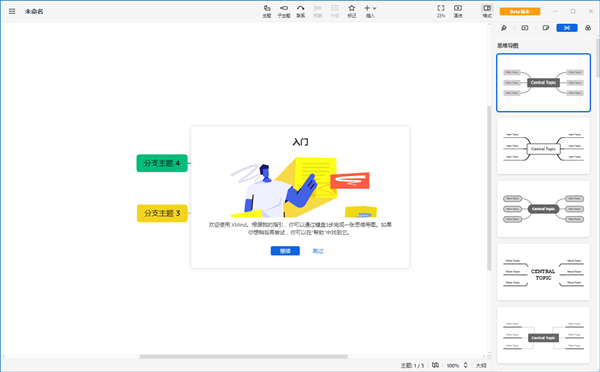Open the 100% zoom stepper

[466, 365]
